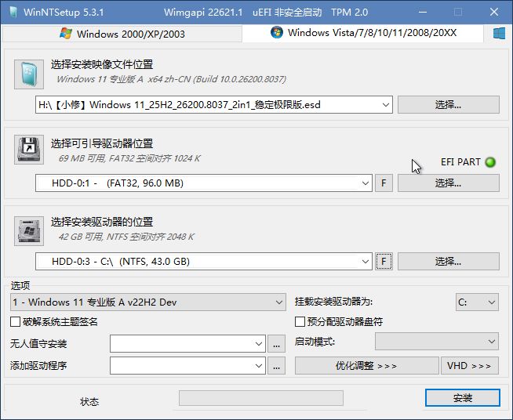
Task: Click the 状态 status label
Action: coord(89,402)
